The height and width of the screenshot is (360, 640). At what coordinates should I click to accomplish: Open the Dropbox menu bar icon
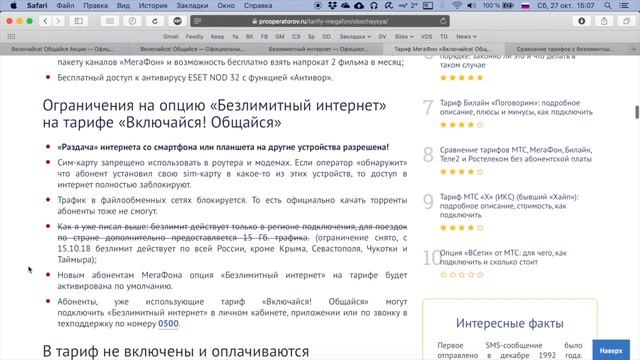332,5
